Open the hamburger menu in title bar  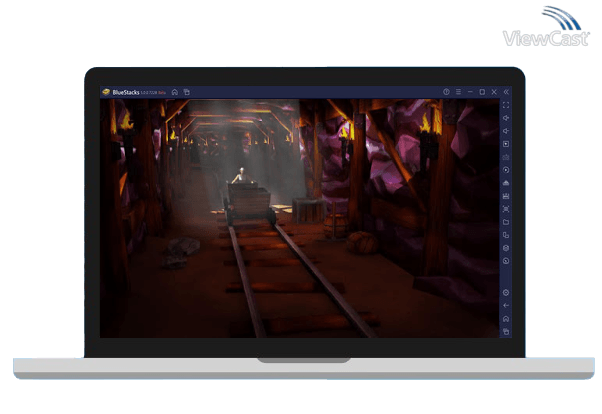pos(458,92)
